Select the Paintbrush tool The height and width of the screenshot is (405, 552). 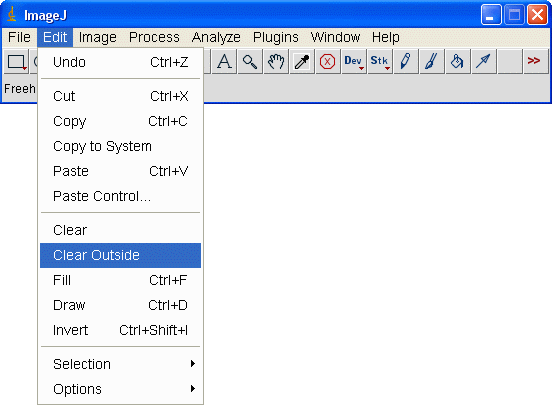432,62
